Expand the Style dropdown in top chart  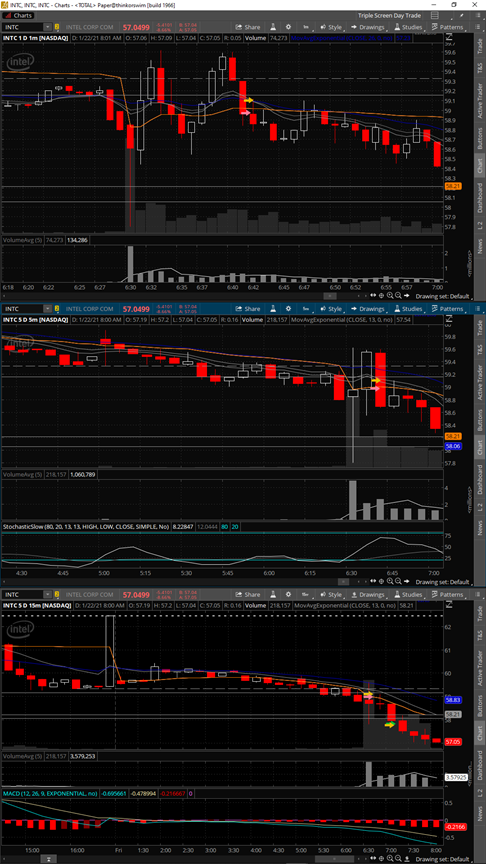331,27
